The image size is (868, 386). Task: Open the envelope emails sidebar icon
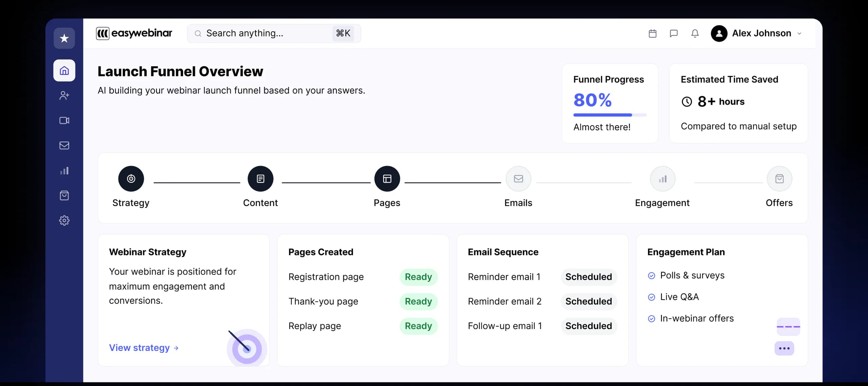[x=64, y=145]
